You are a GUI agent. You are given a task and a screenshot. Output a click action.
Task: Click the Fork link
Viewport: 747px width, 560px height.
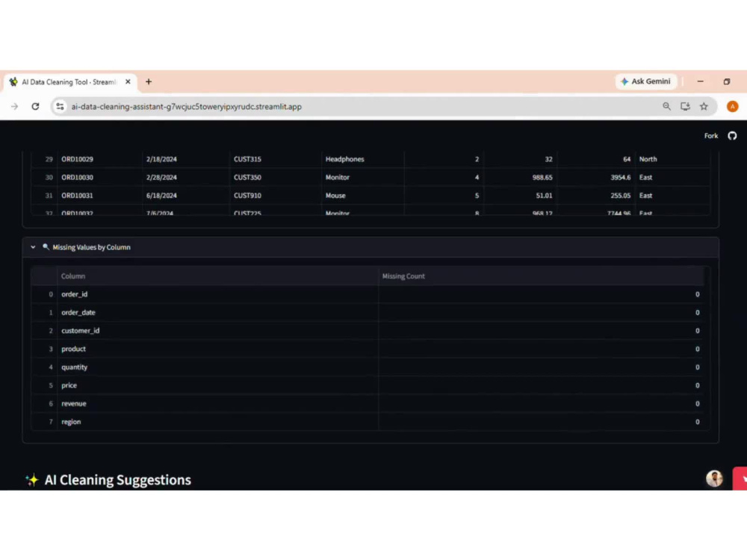711,136
